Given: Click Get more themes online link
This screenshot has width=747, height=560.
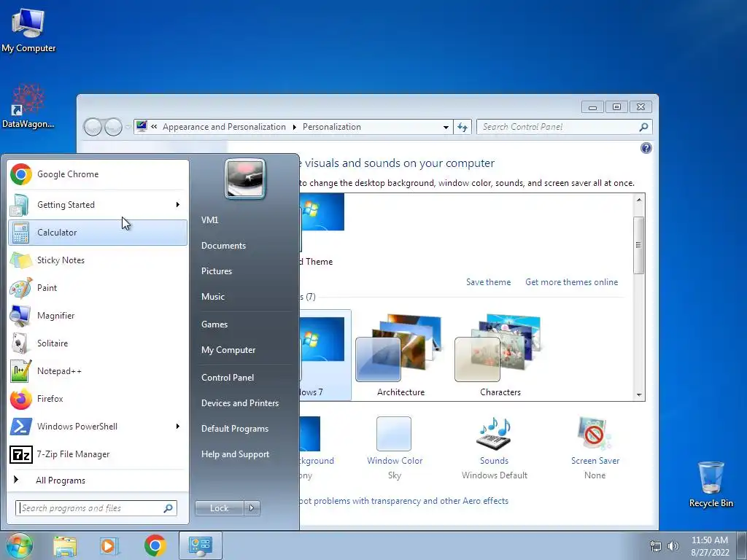Looking at the screenshot, I should coord(572,282).
